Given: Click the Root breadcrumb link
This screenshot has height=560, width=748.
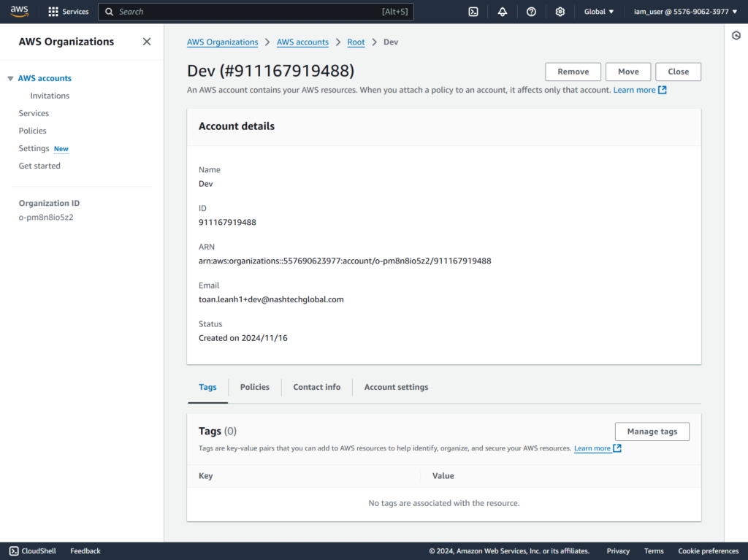Looking at the screenshot, I should pos(356,42).
